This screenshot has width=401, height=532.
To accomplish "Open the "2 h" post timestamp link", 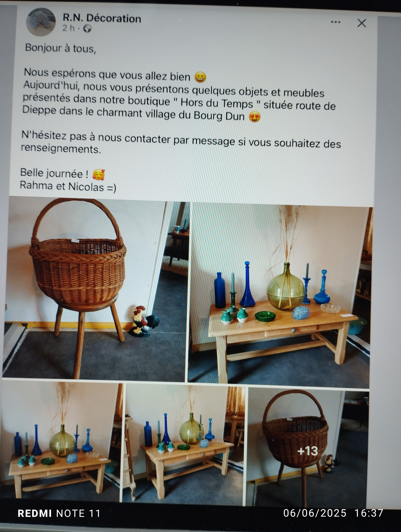I will point(68,28).
